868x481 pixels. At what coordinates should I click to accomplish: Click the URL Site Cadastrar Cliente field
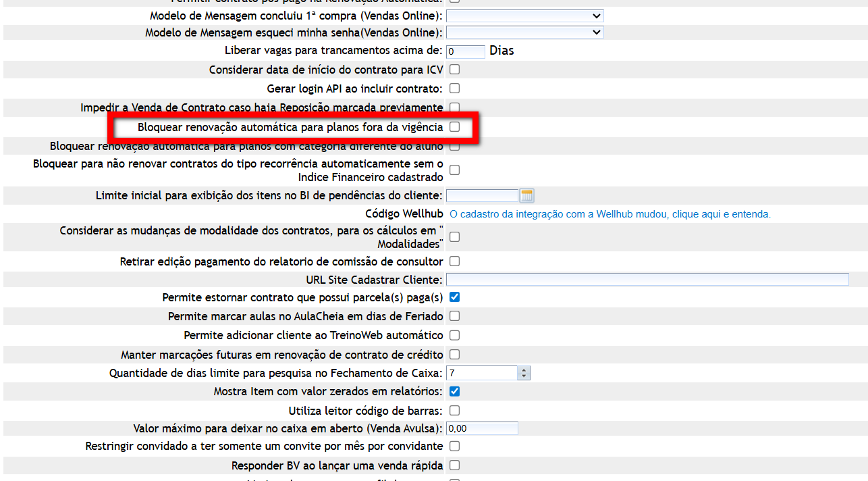pyautogui.click(x=647, y=280)
